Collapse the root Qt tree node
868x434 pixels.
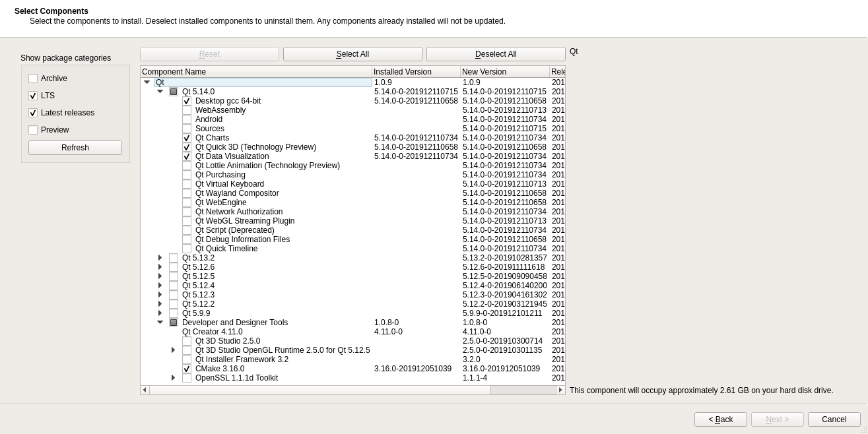click(147, 82)
